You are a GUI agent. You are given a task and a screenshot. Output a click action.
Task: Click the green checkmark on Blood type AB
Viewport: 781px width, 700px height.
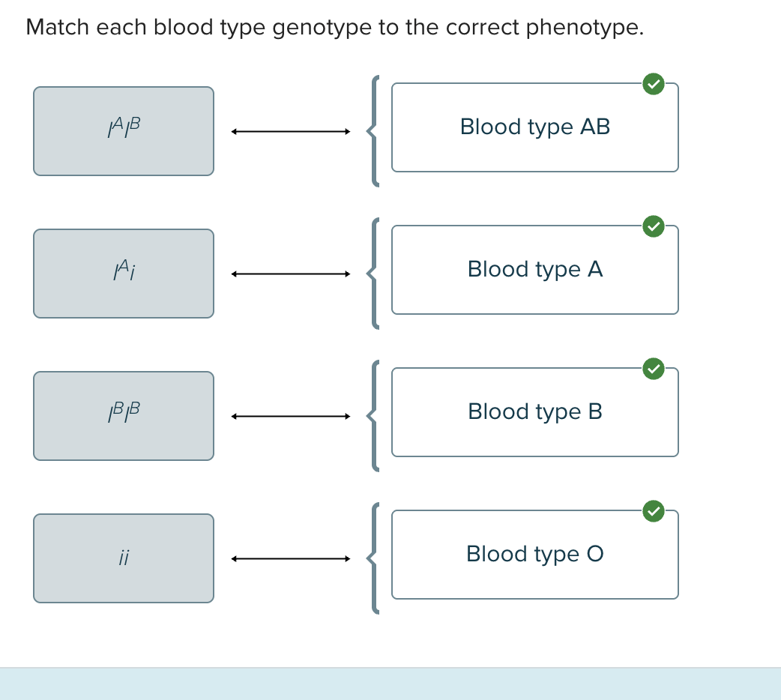654,83
